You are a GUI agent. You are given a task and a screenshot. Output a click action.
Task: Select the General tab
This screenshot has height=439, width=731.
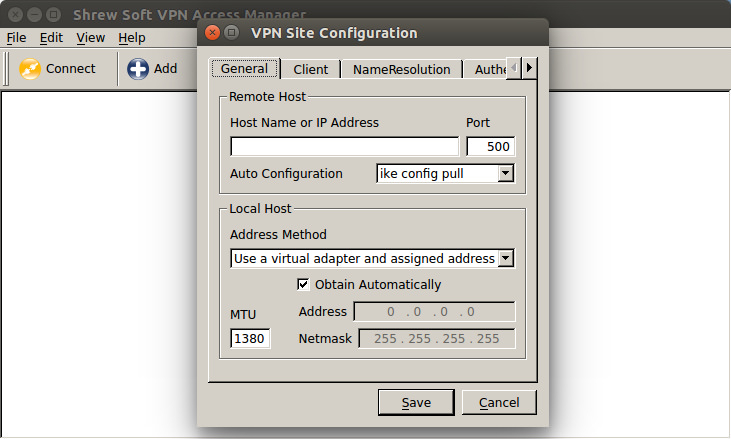click(x=244, y=69)
